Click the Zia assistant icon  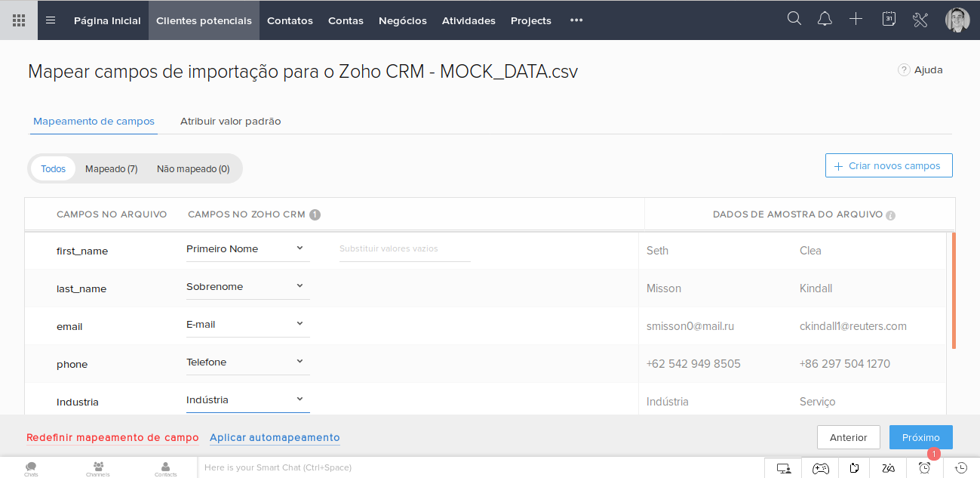(x=889, y=468)
